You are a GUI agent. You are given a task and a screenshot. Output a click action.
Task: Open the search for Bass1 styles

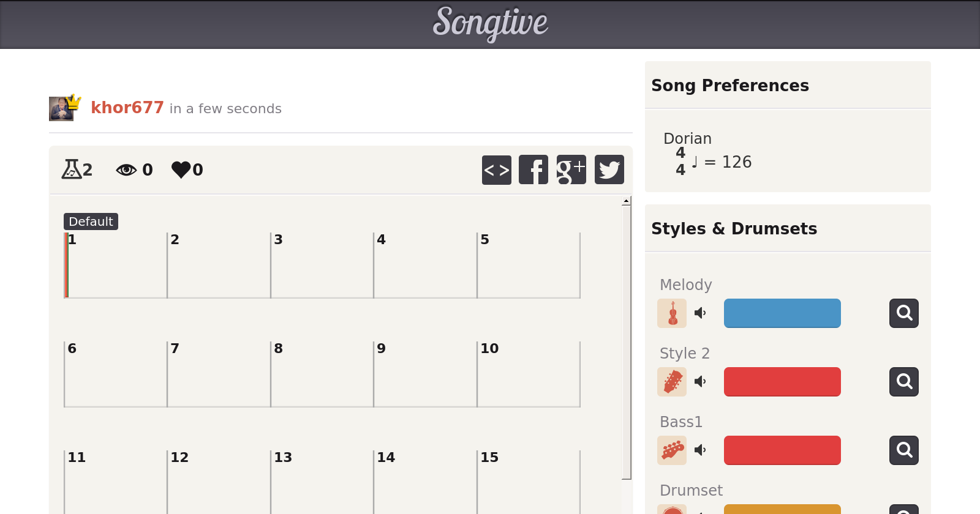point(903,450)
